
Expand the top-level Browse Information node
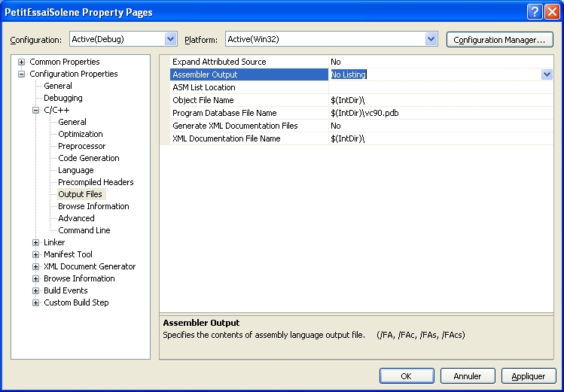tap(35, 279)
